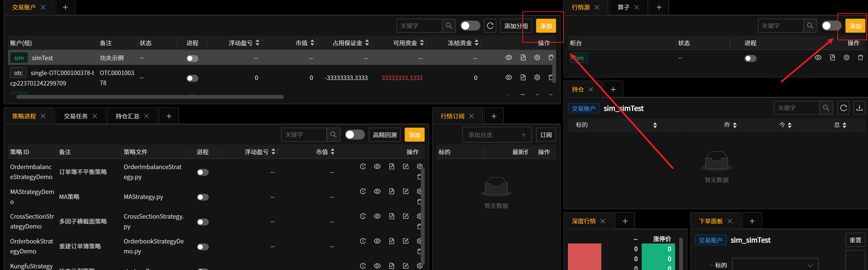
Task: Edit the OrderImbalanceStrategyDemo strategy
Action: tap(406, 166)
